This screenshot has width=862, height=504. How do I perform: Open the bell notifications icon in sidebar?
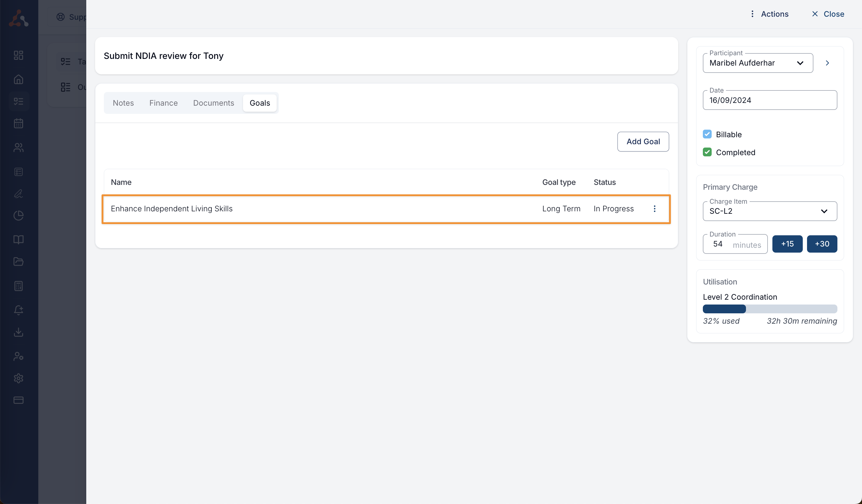[19, 310]
